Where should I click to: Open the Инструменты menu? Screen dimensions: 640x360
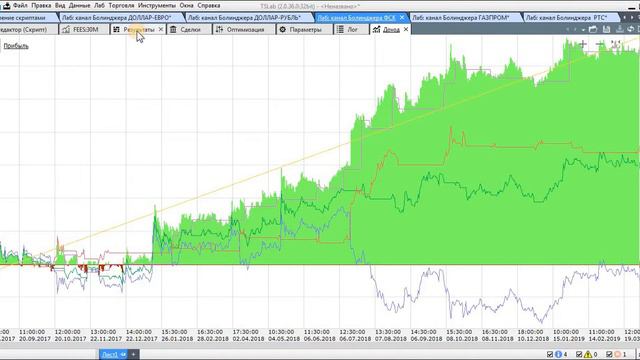coord(157,6)
